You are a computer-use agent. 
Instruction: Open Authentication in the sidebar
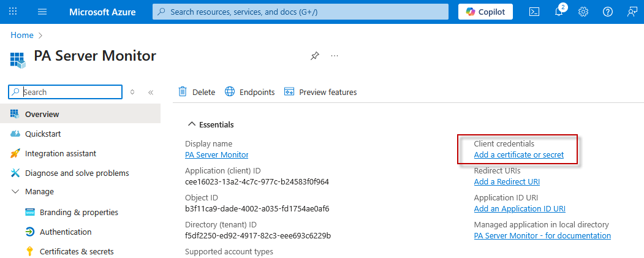[x=65, y=232]
